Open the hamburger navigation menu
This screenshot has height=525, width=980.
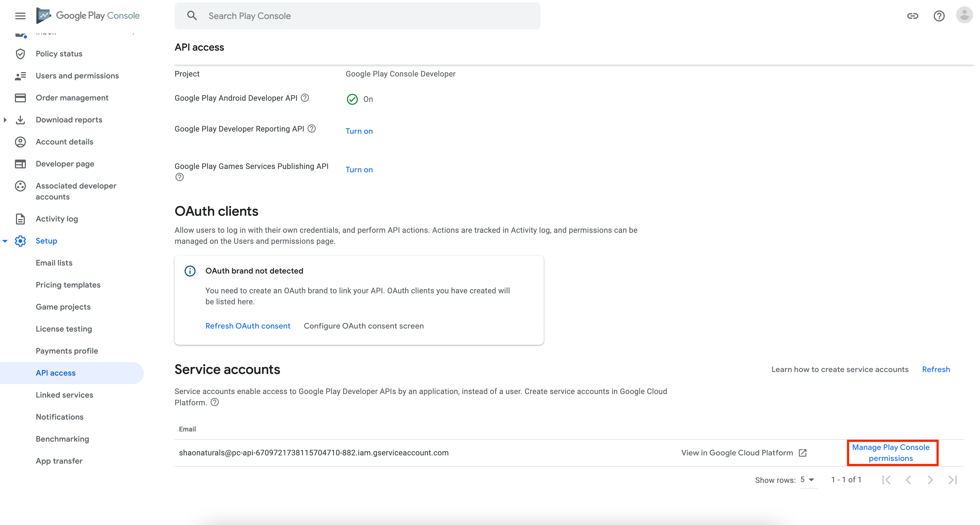click(x=20, y=16)
